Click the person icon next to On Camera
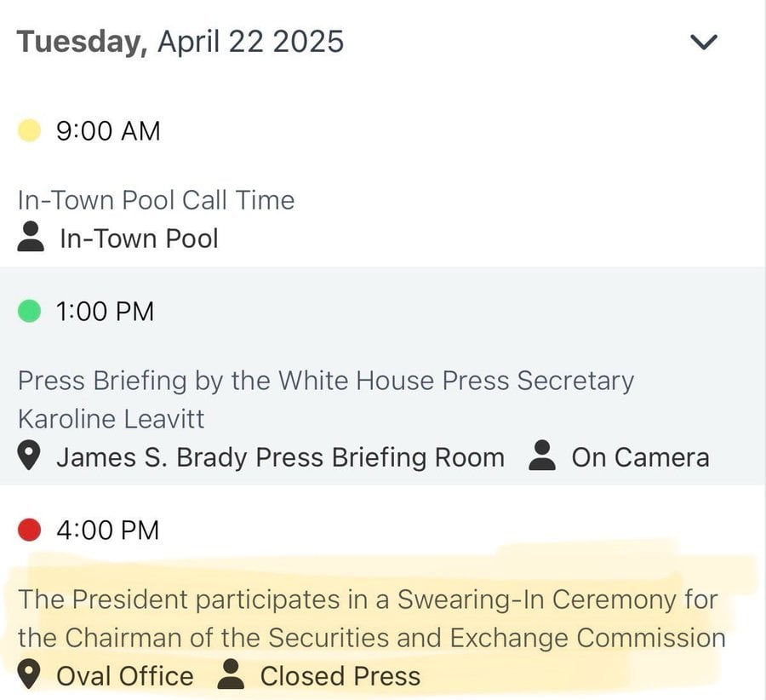 pos(542,457)
